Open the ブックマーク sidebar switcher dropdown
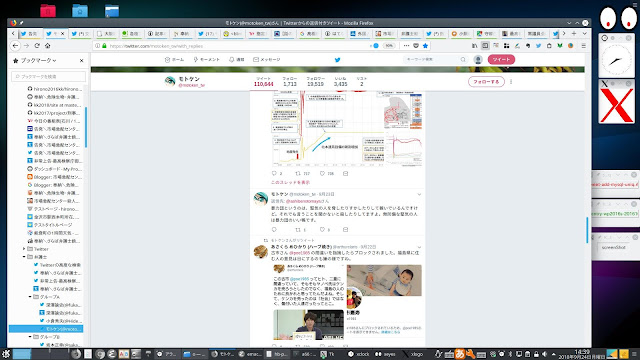The image size is (640, 360). (38, 60)
